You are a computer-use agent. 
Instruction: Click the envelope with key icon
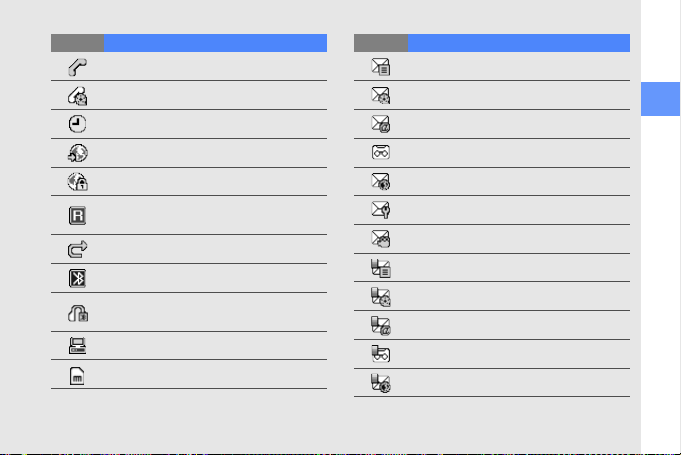(x=381, y=210)
